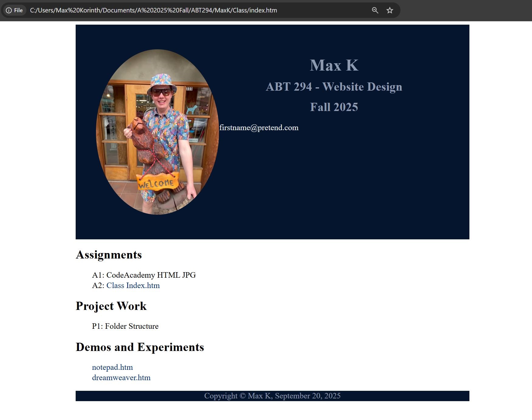Open the notepad.htm link
532x420 pixels.
[112, 367]
